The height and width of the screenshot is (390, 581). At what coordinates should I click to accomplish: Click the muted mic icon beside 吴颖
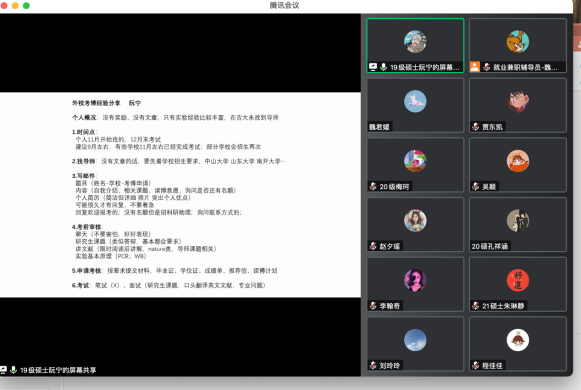[475, 187]
